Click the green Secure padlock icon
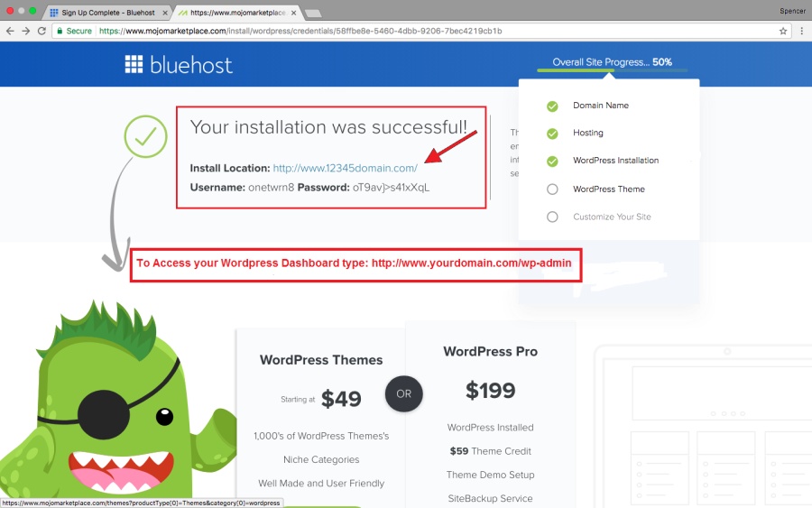812x508 pixels. (x=60, y=31)
